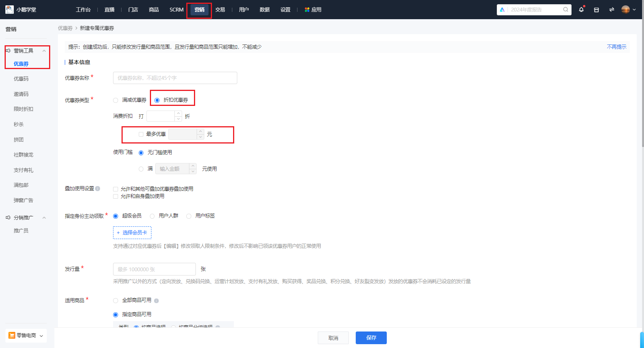644x348 pixels.
Task: Switch to the SCRM menu item
Action: point(176,10)
